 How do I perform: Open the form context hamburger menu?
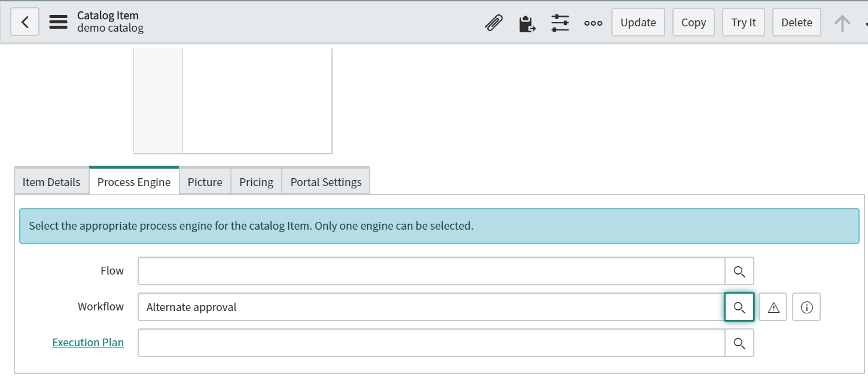click(58, 22)
